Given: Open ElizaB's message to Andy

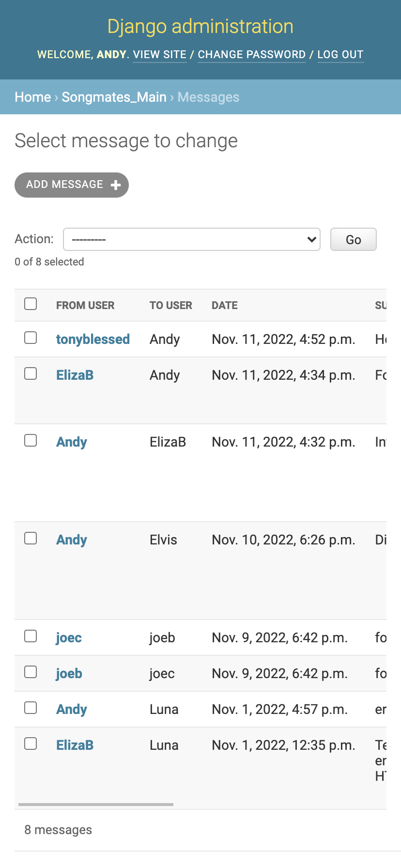Looking at the screenshot, I should pos(75,375).
